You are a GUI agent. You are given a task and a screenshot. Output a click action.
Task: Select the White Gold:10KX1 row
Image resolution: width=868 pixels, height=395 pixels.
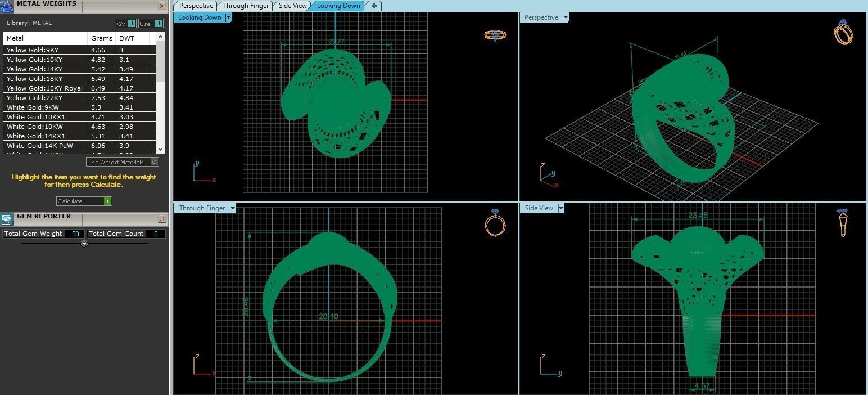click(x=79, y=117)
